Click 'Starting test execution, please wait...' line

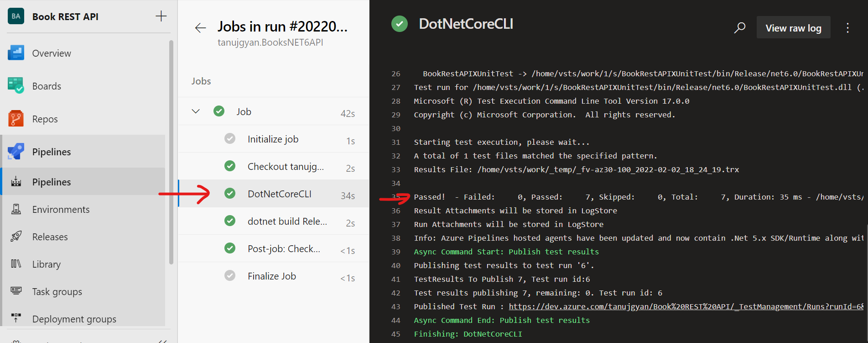(502, 142)
